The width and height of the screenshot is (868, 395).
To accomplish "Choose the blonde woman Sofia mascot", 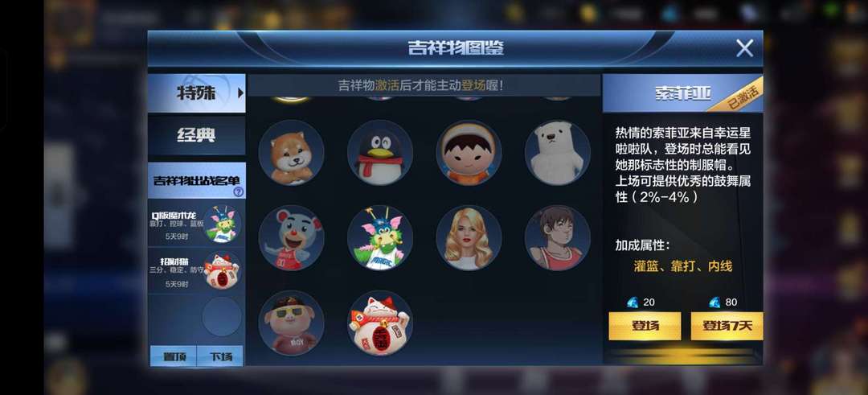I will (x=469, y=237).
